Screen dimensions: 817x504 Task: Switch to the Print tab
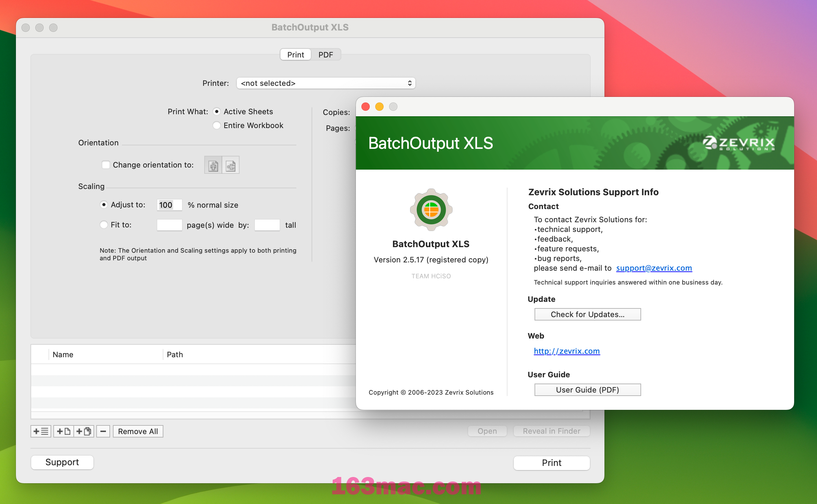[x=294, y=54]
